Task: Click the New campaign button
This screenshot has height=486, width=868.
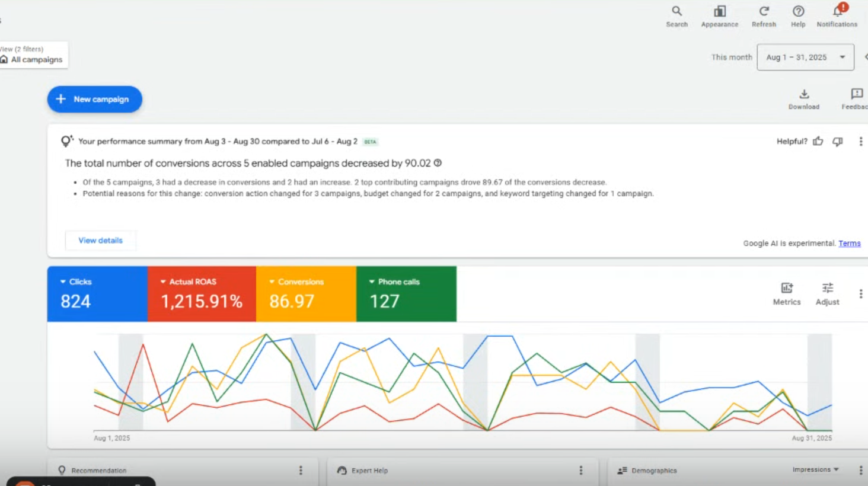Action: [x=95, y=99]
